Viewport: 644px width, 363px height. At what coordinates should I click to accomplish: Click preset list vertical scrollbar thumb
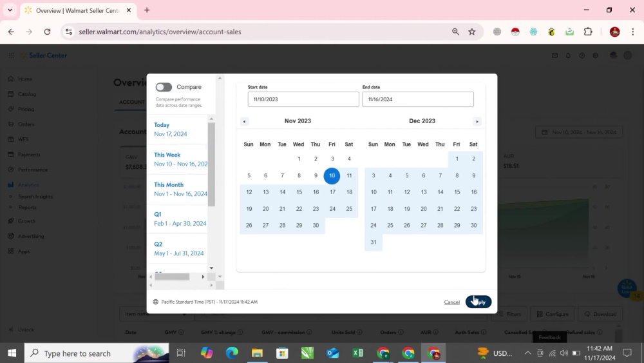[x=211, y=164]
